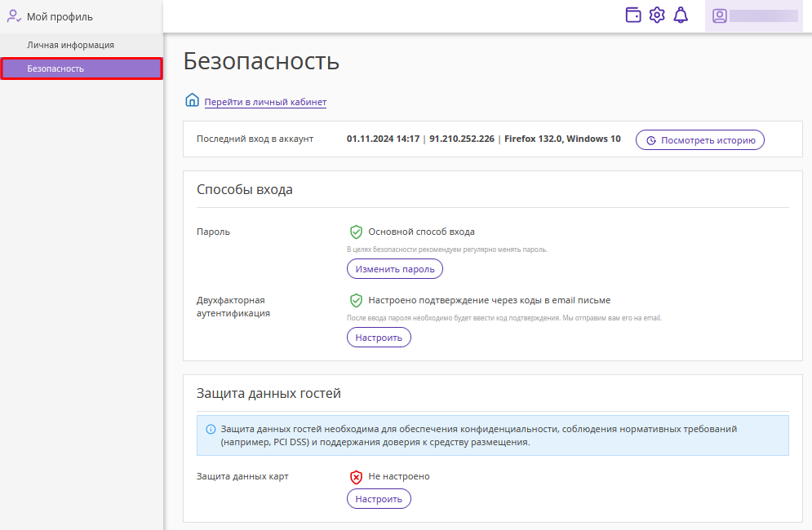Click the info icon in the blue notice
The image size is (812, 530).
pos(211,429)
